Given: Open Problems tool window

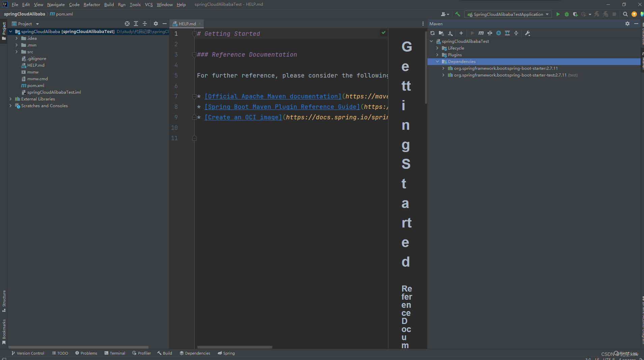Looking at the screenshot, I should tap(86, 353).
